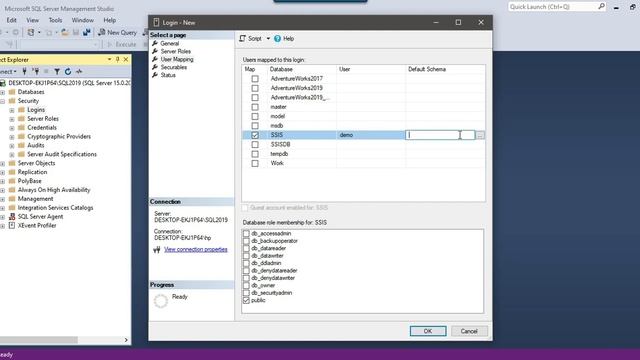Expand the Server Roles folder in Object Explorer
Viewport: 640px width, 360px height.
(x=12, y=119)
